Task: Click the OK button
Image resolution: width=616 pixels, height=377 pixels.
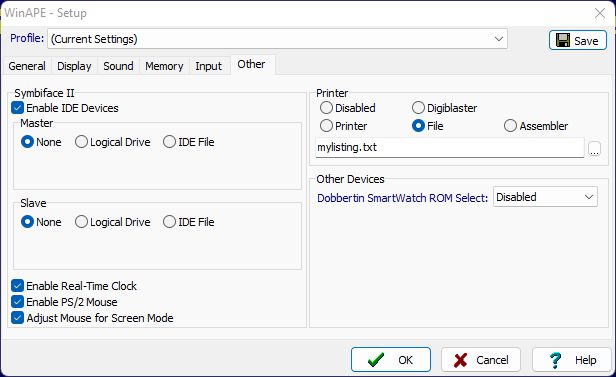Action: pos(391,359)
